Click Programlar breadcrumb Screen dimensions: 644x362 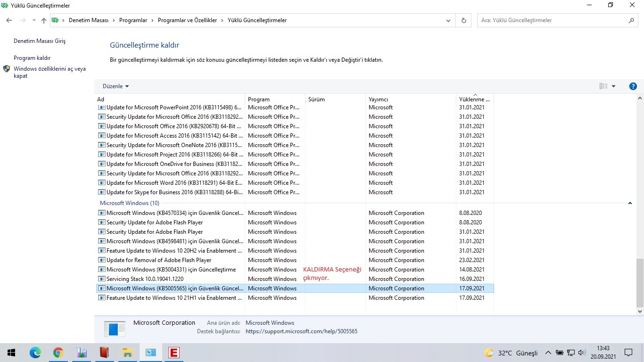click(133, 20)
